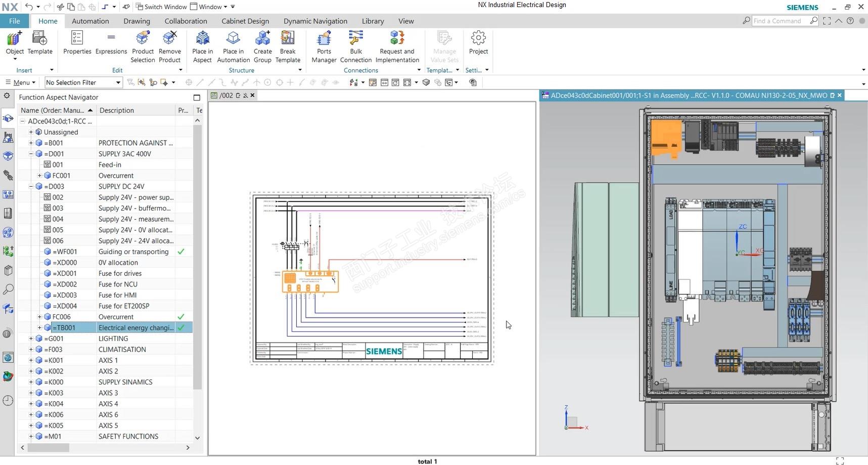Click the Ports Manager icon
Screen dimensions: 868x465
tap(324, 39)
